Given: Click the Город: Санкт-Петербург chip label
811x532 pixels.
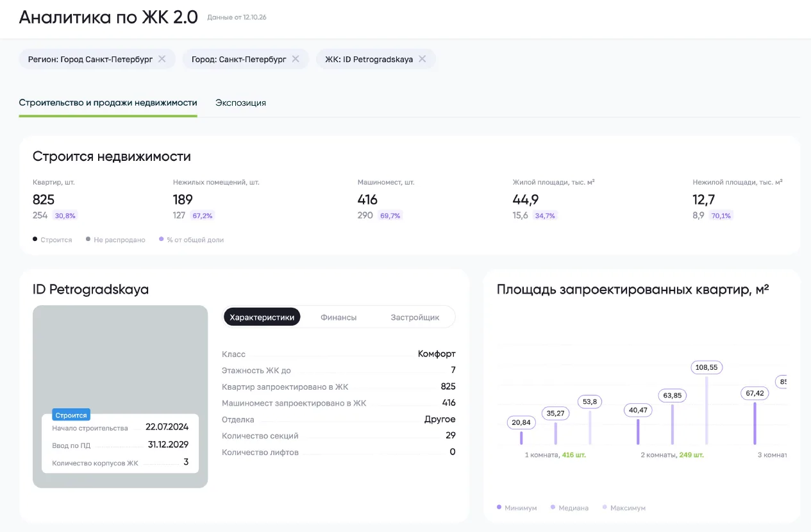Looking at the screenshot, I should pos(239,59).
